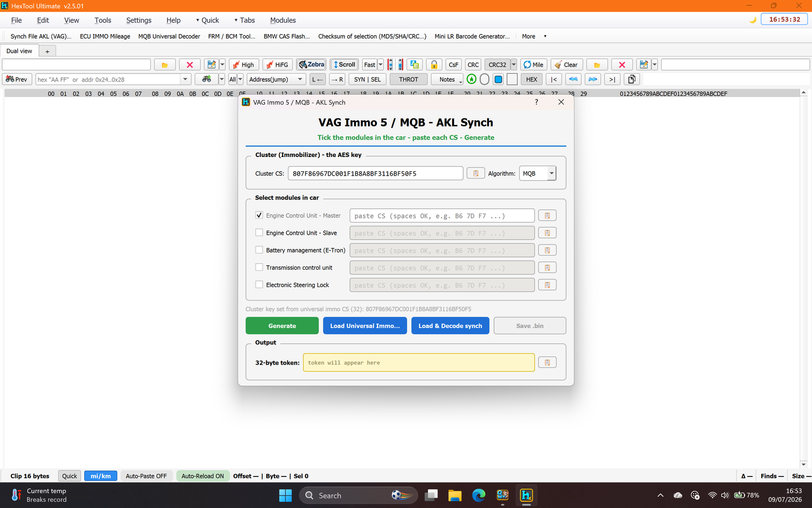The width and height of the screenshot is (812, 508).
Task: Open the Address(jump) combo box
Action: 276,79
